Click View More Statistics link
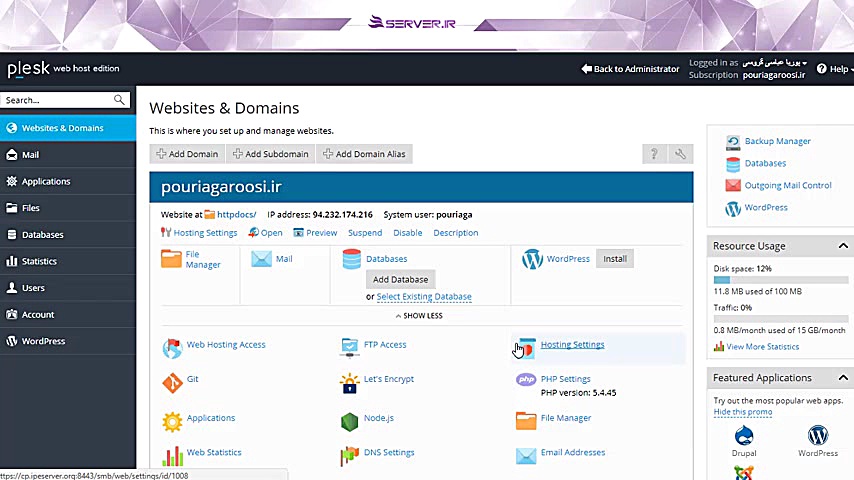Viewport: 854px width, 480px height. pyautogui.click(x=762, y=347)
